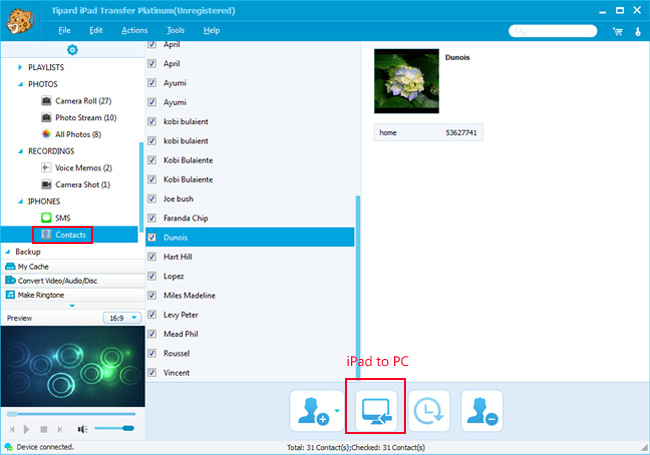Open the Edit menu
This screenshot has height=455, width=650.
tap(96, 30)
